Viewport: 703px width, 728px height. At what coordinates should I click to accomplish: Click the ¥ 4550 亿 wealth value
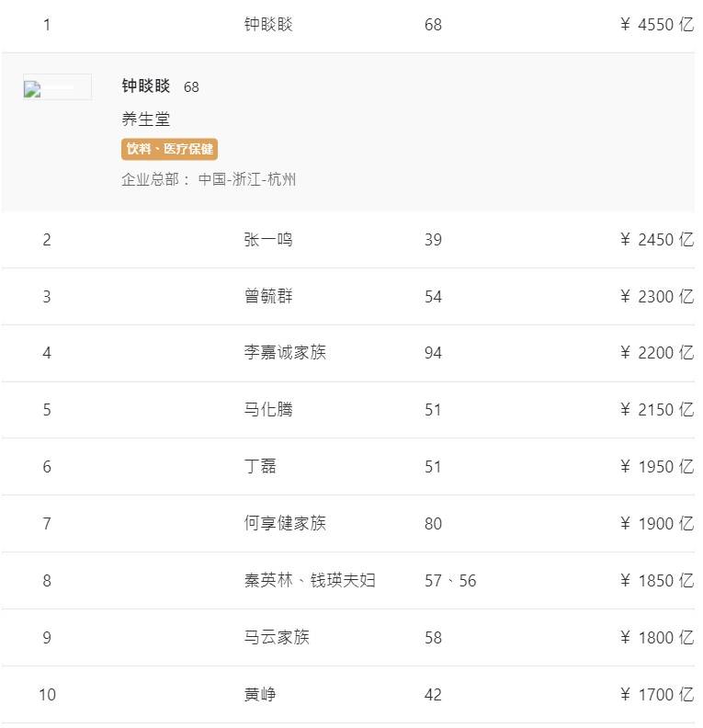click(656, 25)
